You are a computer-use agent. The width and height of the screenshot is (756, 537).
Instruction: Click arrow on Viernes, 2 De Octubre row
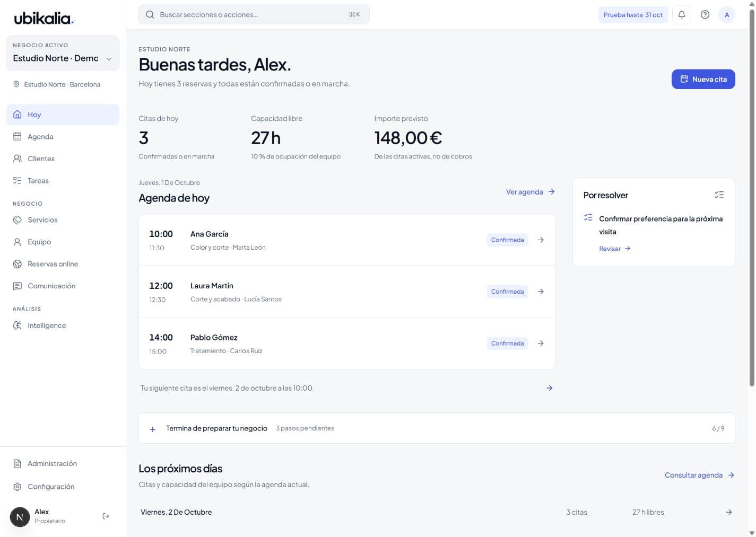coord(729,512)
